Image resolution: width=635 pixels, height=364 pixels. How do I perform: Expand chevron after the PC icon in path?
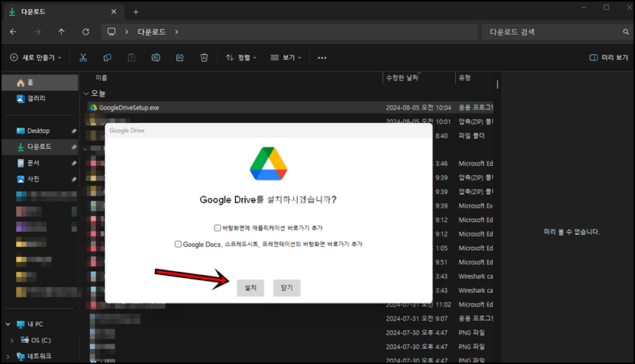tap(127, 32)
